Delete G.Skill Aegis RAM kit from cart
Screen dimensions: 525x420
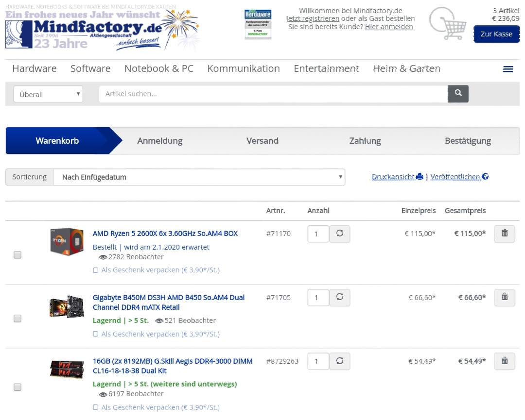click(505, 361)
